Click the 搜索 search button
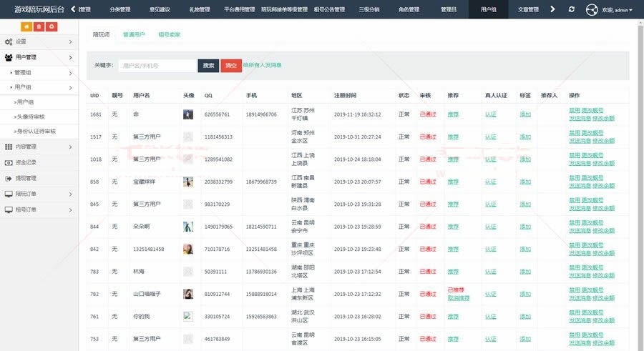 [208, 65]
